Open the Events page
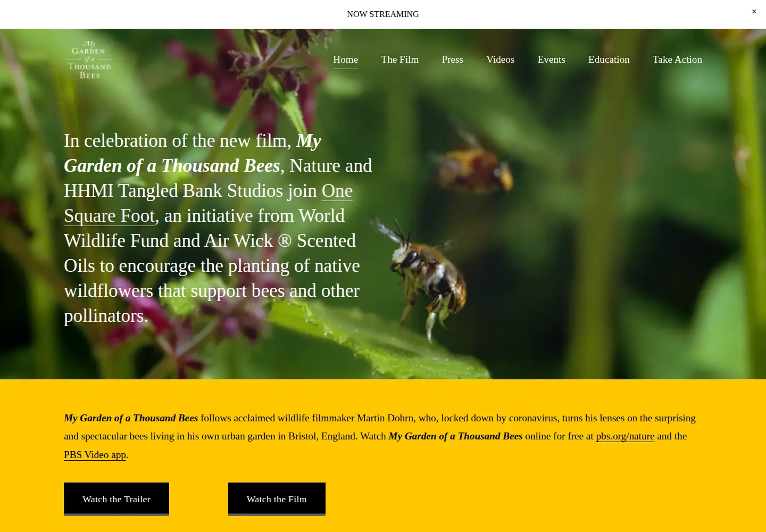The width and height of the screenshot is (766, 532). (551, 60)
